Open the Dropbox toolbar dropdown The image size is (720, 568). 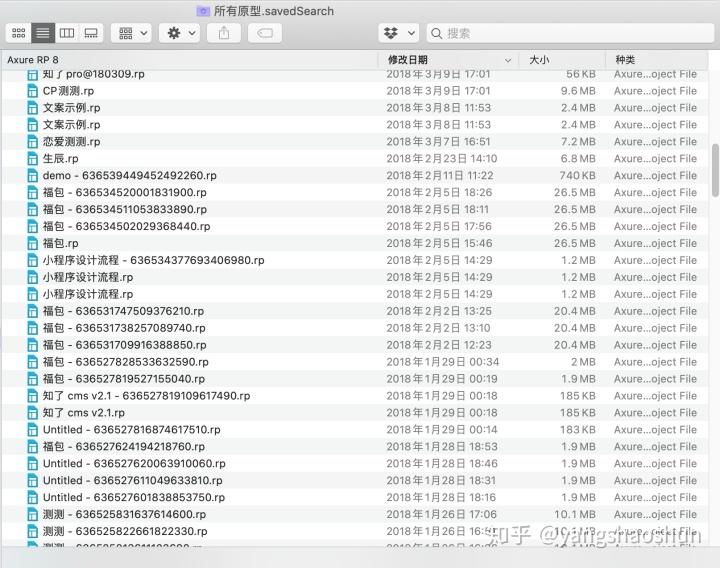point(399,33)
